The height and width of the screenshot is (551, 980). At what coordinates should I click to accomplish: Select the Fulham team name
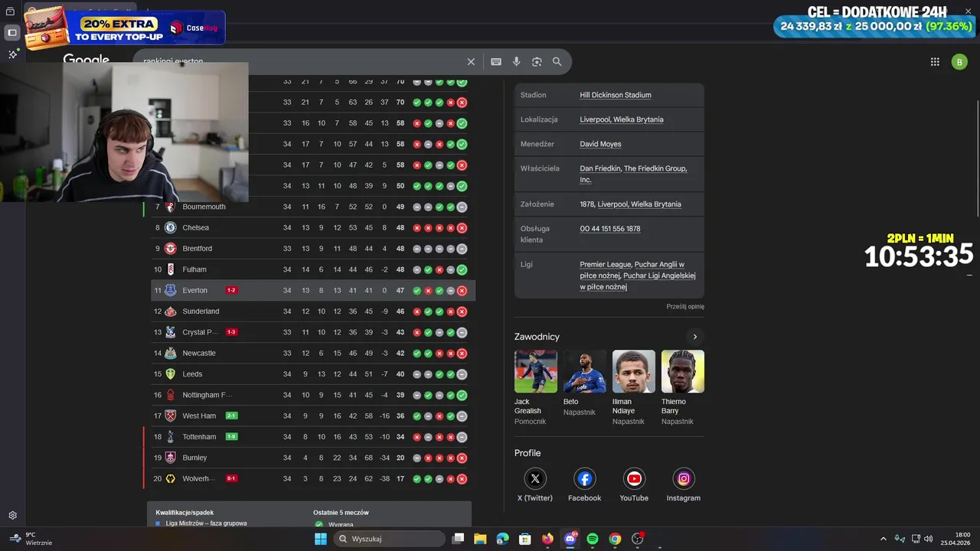point(194,269)
